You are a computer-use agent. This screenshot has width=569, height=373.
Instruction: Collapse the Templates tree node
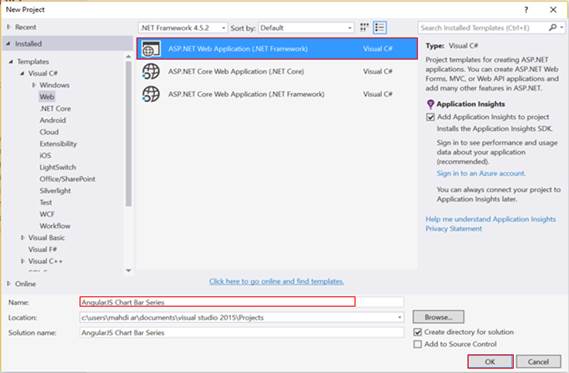(11, 62)
